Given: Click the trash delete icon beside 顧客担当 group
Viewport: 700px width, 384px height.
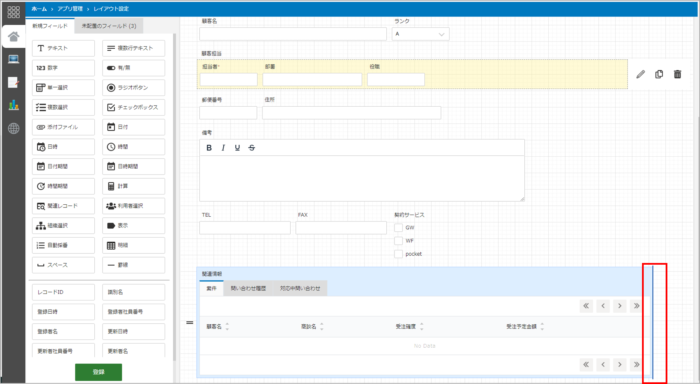Looking at the screenshot, I should 677,75.
